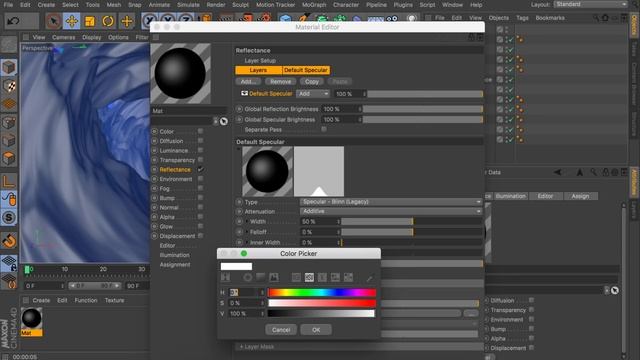
Task: Click the hue rainbow slider
Action: (322, 293)
